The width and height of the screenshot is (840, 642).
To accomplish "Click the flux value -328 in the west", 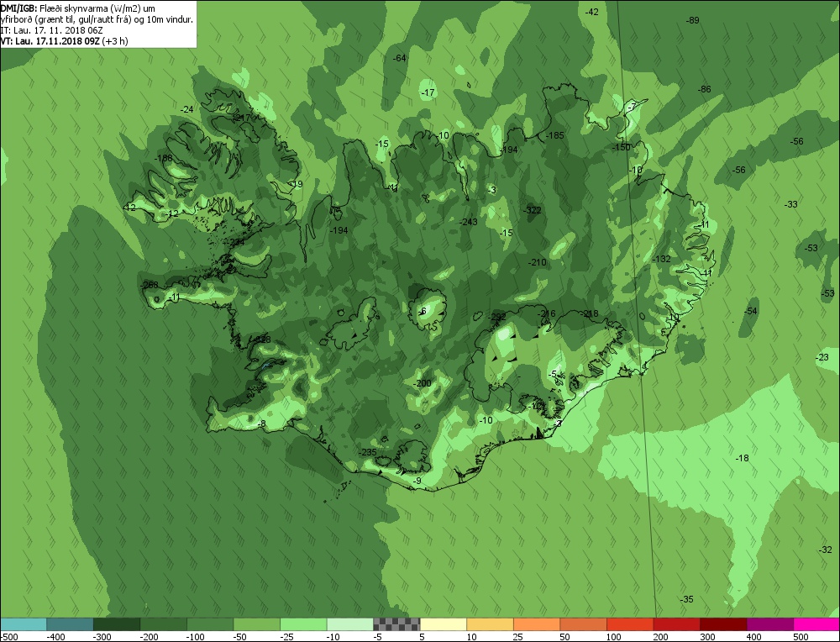I will tap(261, 339).
